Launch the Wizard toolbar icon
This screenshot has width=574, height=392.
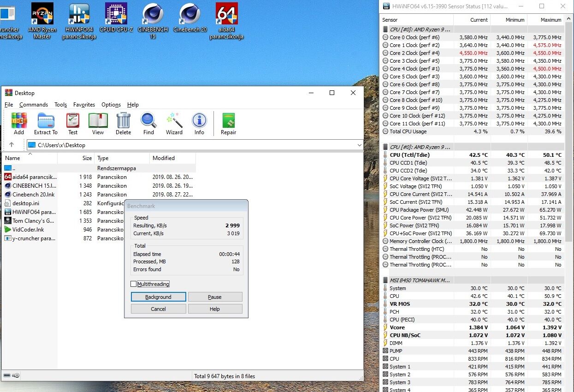coord(174,124)
